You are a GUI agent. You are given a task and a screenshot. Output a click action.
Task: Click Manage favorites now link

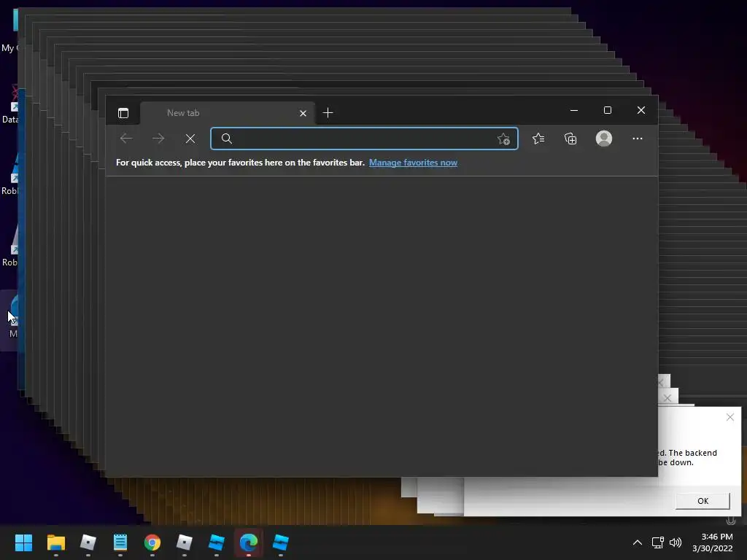tap(413, 163)
